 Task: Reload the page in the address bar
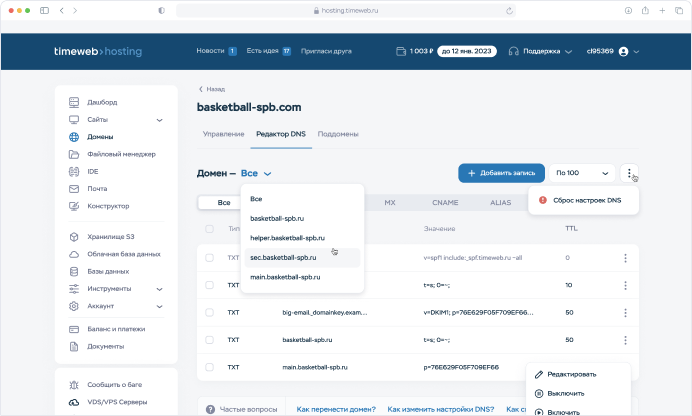point(509,11)
